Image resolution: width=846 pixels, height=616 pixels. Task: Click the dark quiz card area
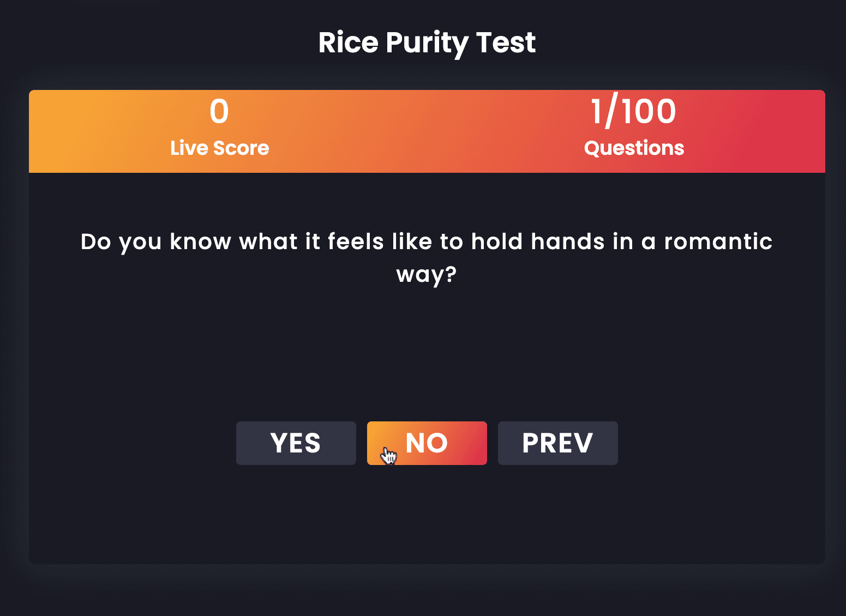[427, 354]
